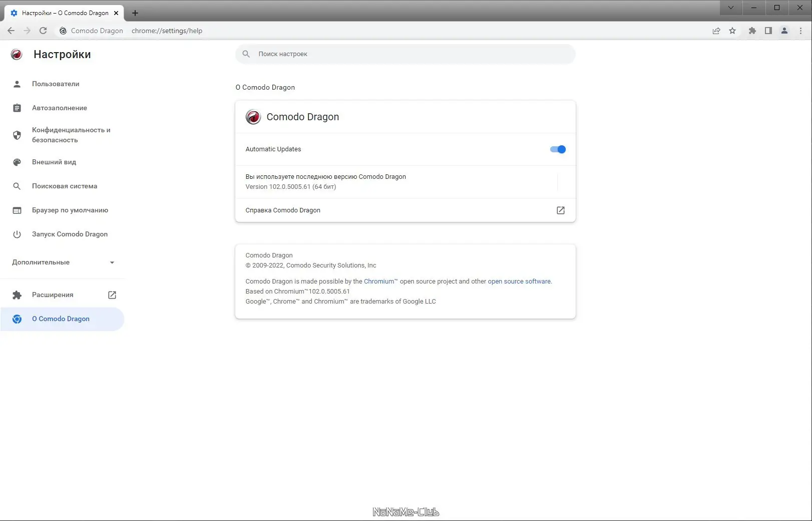Open Запуск Comodo Dragon section
812x521 pixels.
point(62,234)
